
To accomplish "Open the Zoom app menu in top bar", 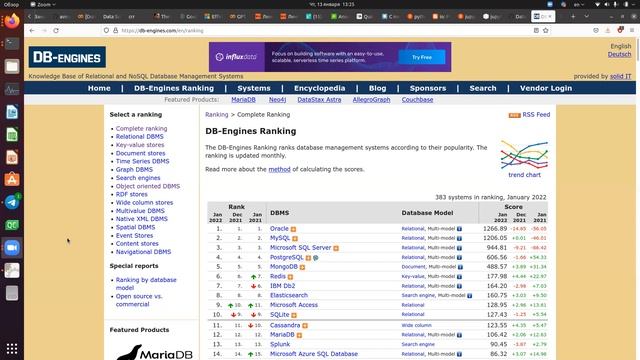I will point(43,4).
